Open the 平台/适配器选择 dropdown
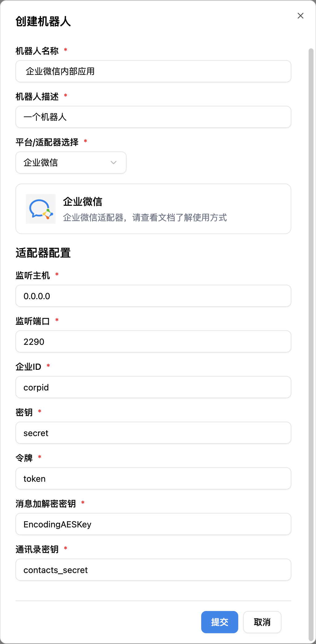 [71, 163]
